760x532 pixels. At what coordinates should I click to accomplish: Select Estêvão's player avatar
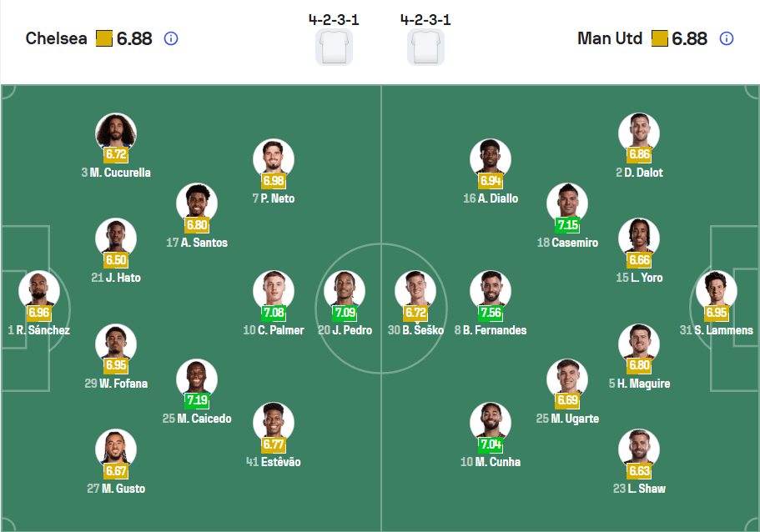click(x=274, y=422)
